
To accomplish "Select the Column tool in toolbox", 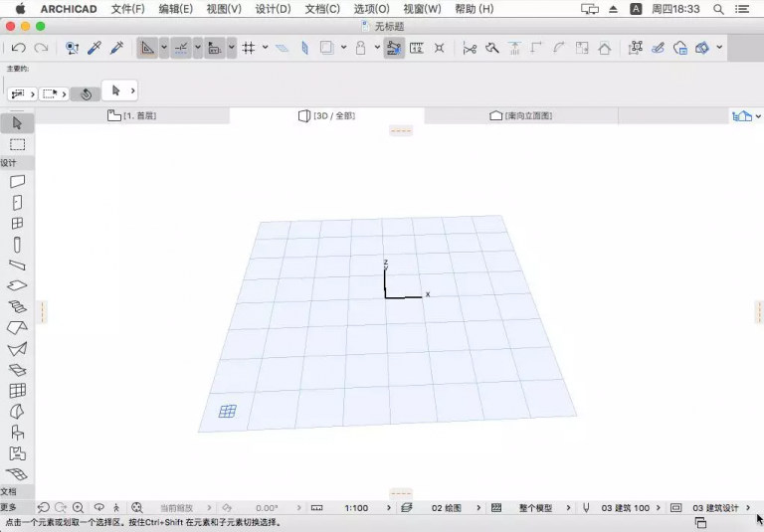I will (17, 245).
